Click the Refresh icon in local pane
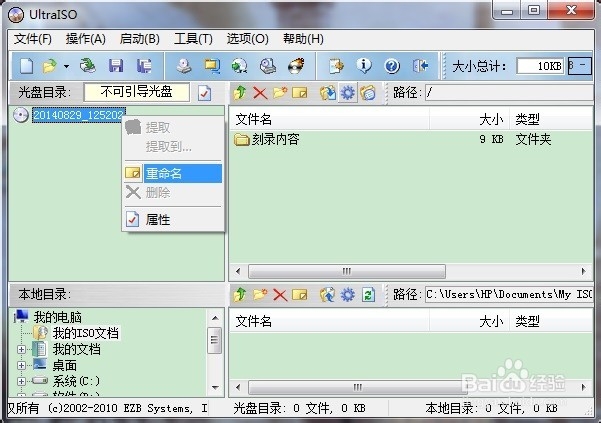This screenshot has height=423, width=601. coord(368,295)
